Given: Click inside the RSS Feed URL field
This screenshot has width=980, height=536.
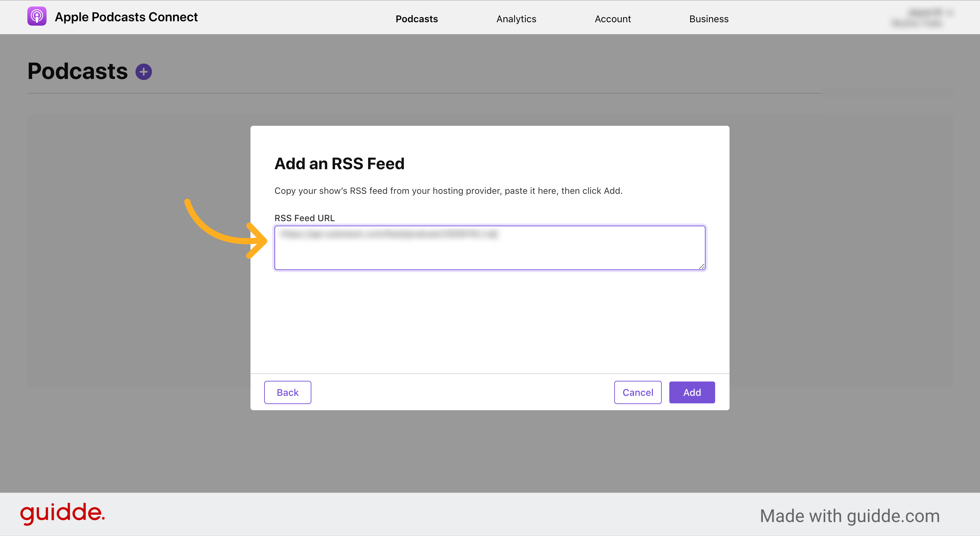Looking at the screenshot, I should click(x=489, y=247).
